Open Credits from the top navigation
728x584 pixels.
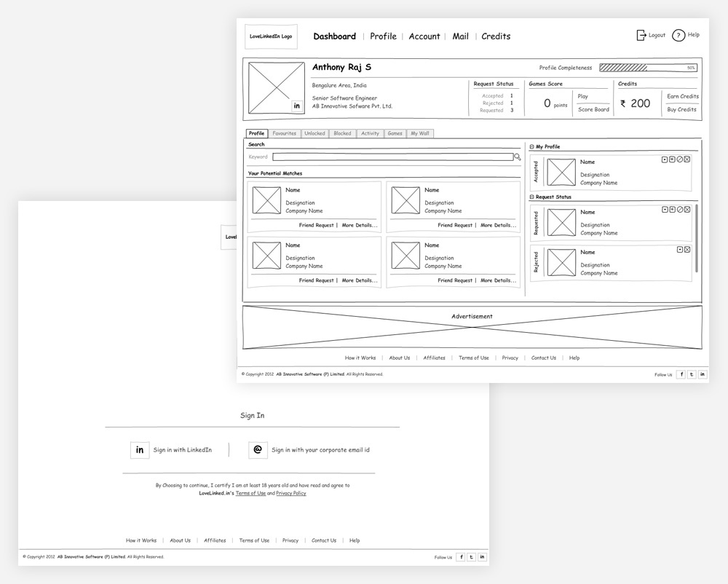(x=496, y=36)
